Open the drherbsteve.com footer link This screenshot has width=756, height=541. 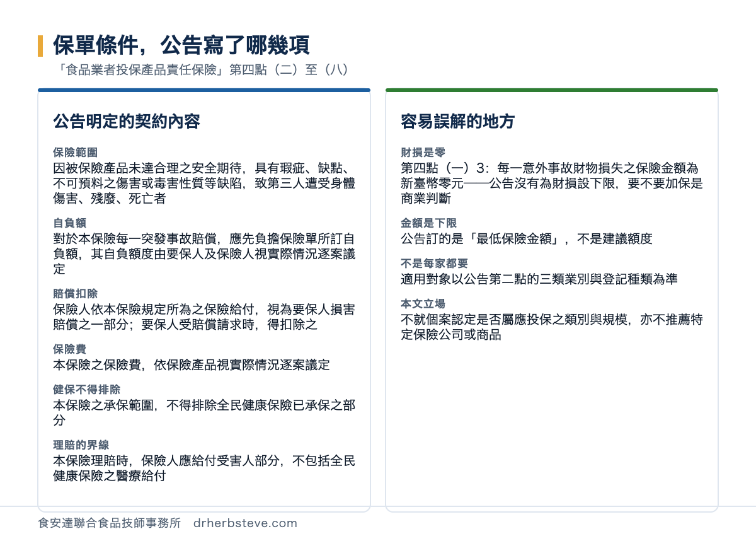(x=246, y=523)
